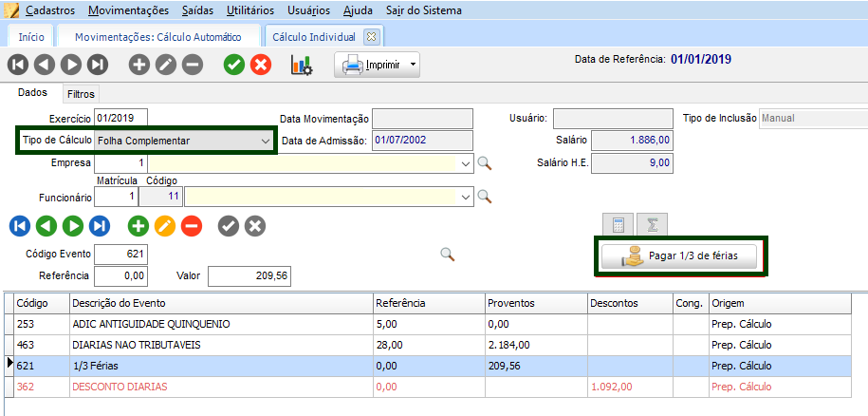Click the Matrícula field
The image size is (868, 416).
tap(117, 196)
